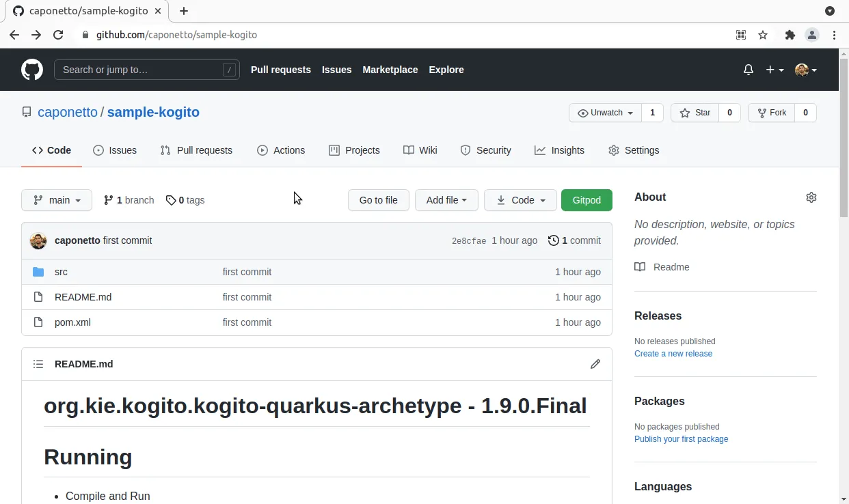Open Issues in the top header
The width and height of the screenshot is (849, 504).
(x=336, y=70)
